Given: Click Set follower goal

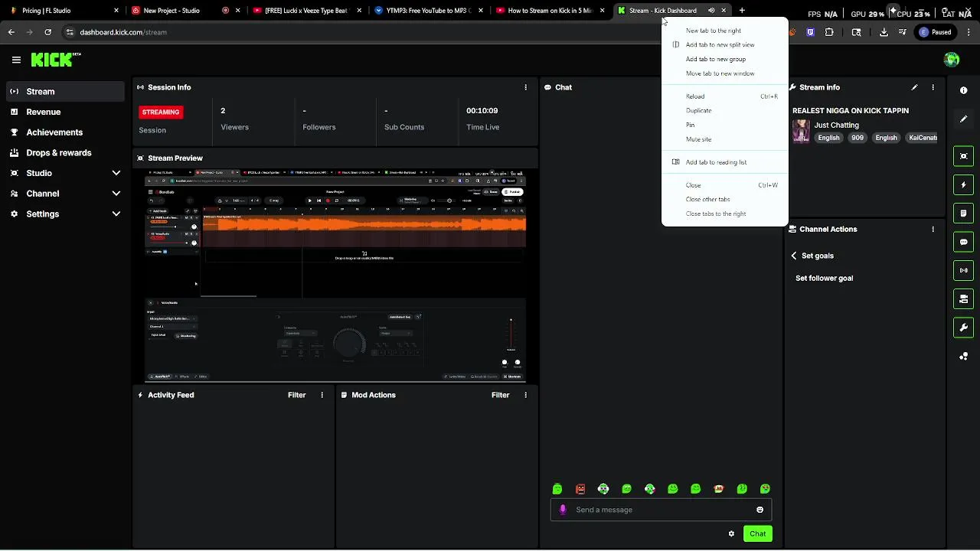Looking at the screenshot, I should (824, 278).
